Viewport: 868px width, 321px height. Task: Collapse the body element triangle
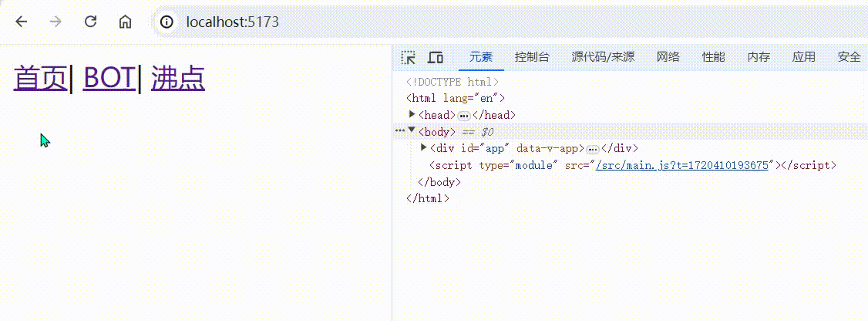(x=412, y=130)
